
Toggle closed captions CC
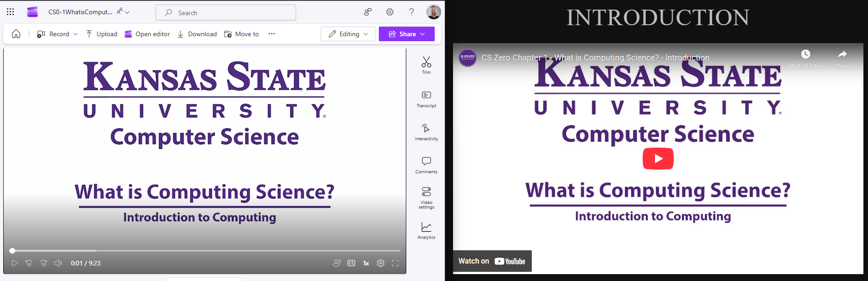click(x=351, y=263)
